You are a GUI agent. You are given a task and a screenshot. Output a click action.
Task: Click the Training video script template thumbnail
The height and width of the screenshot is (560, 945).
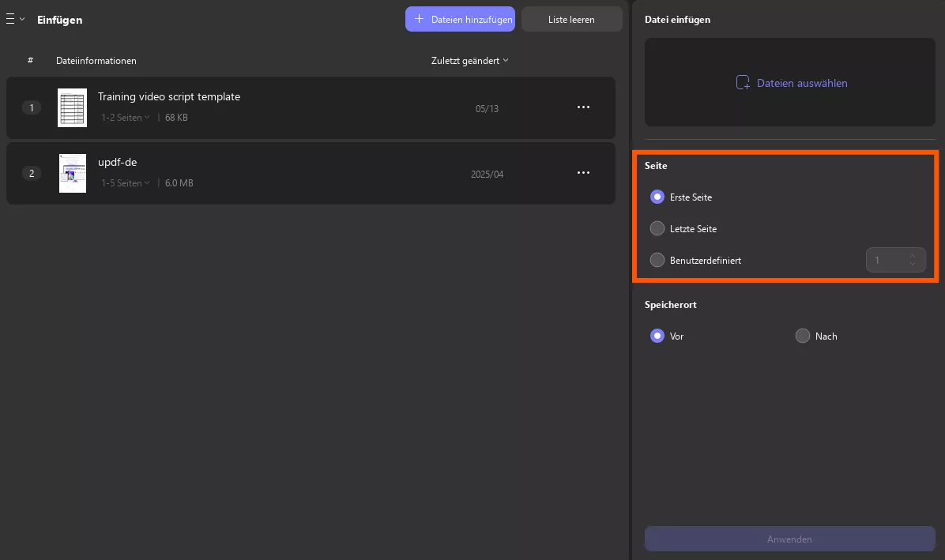pos(73,107)
